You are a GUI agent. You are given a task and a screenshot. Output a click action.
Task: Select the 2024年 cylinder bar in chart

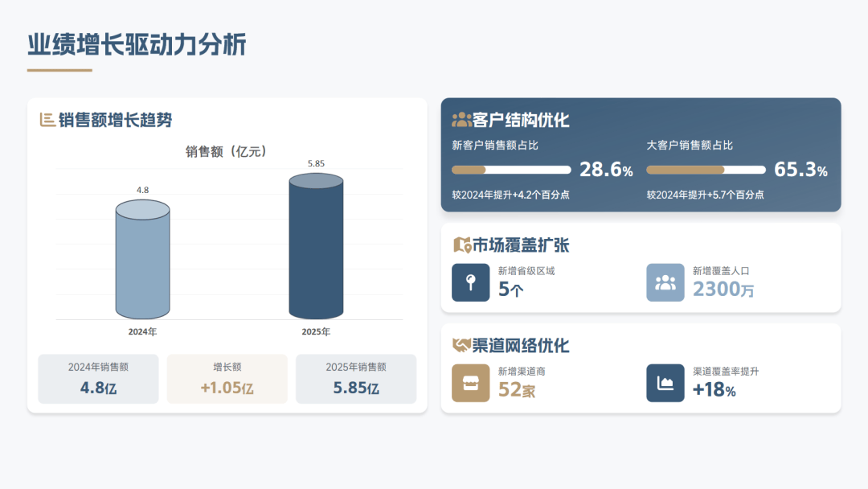click(142, 260)
